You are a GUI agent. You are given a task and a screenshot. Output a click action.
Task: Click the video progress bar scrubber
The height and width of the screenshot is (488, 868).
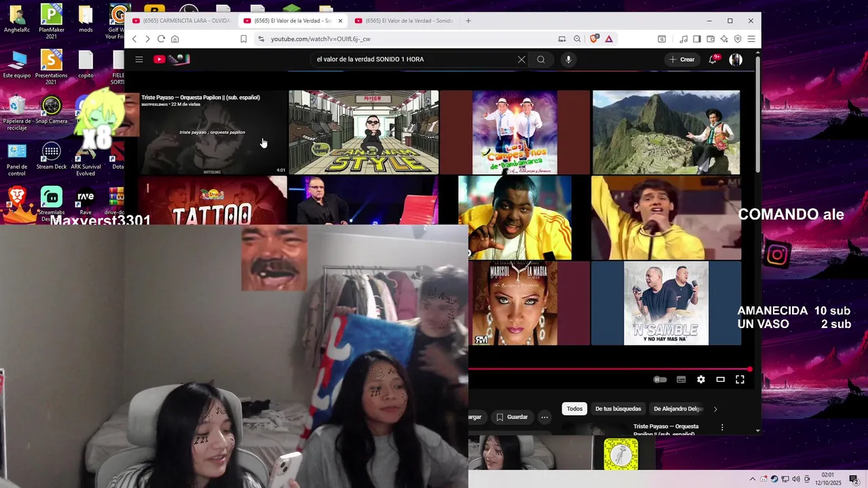tap(749, 369)
